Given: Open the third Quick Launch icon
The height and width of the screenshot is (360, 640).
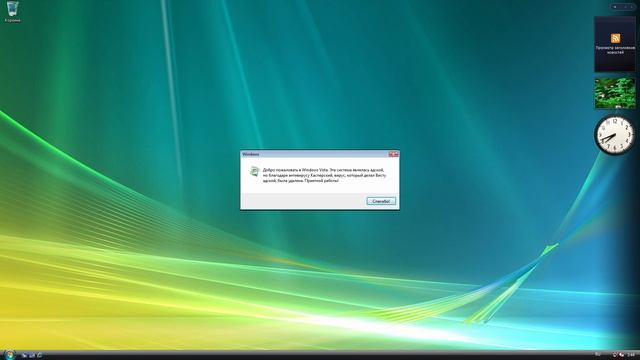Looking at the screenshot, I should 39,356.
